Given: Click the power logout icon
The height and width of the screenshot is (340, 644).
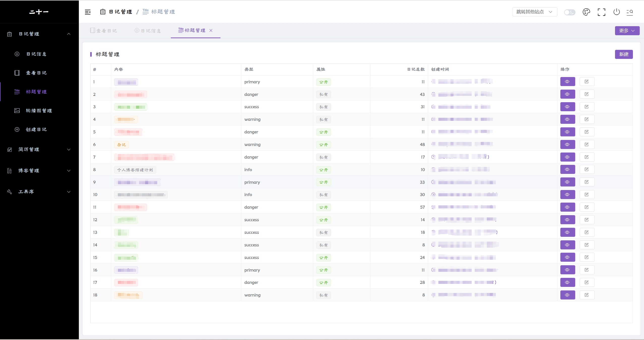Looking at the screenshot, I should (x=617, y=12).
